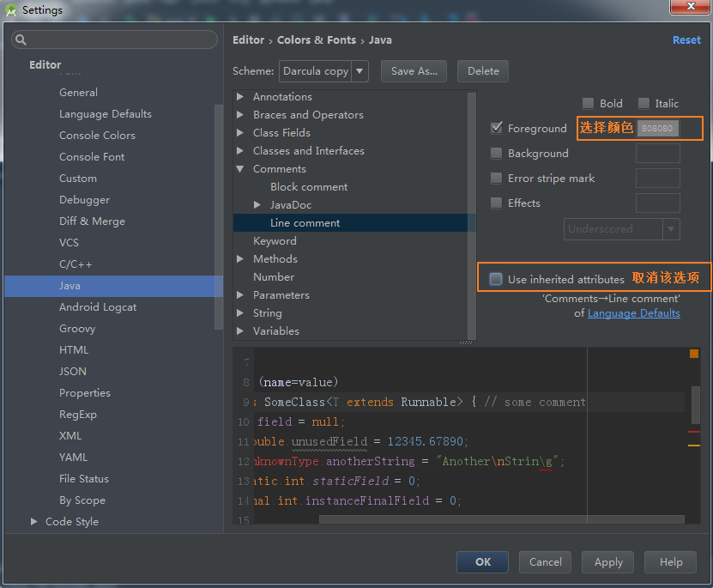Select By Scope in the sidebar
The width and height of the screenshot is (713, 588).
click(x=82, y=500)
